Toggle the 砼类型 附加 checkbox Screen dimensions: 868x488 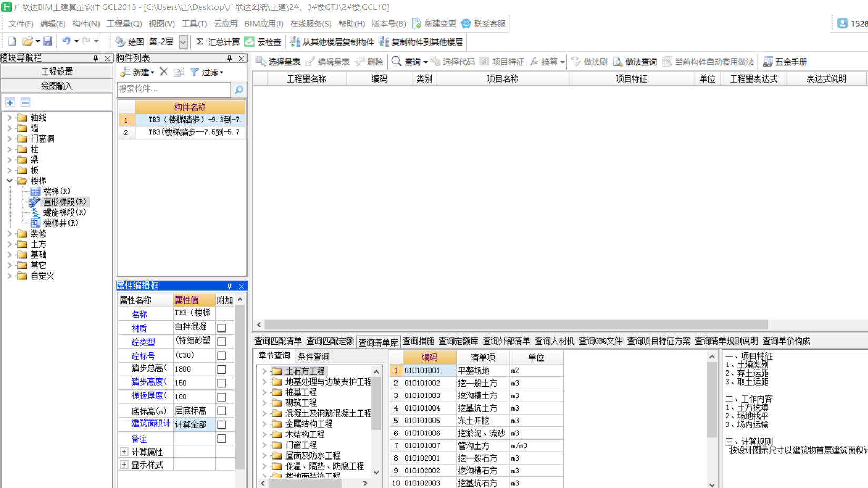222,341
